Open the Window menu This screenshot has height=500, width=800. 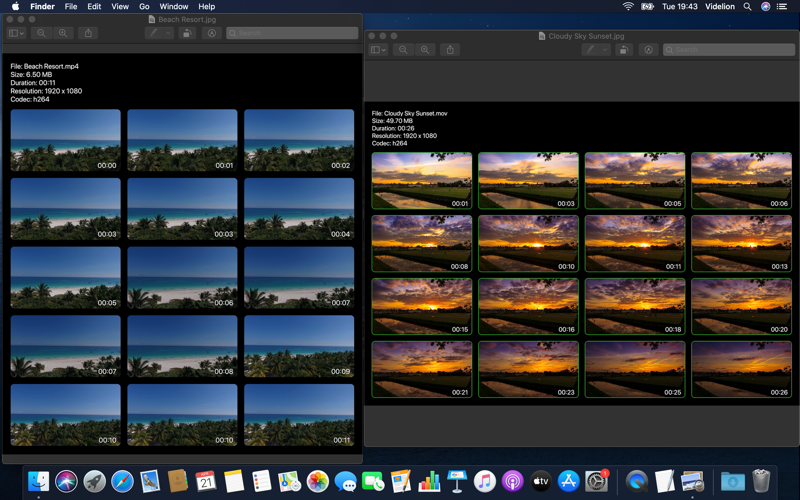point(173,7)
